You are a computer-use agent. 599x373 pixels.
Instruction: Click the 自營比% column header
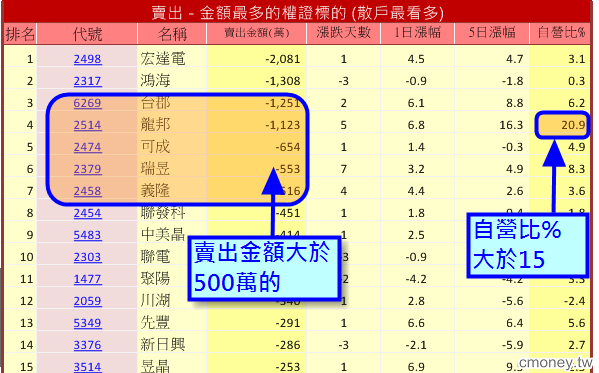561,34
